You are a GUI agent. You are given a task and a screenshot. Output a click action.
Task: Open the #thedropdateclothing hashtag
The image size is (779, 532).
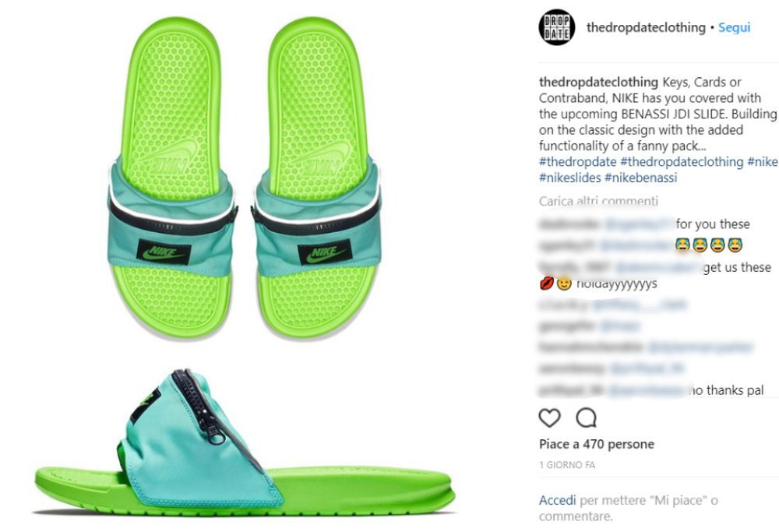point(682,162)
